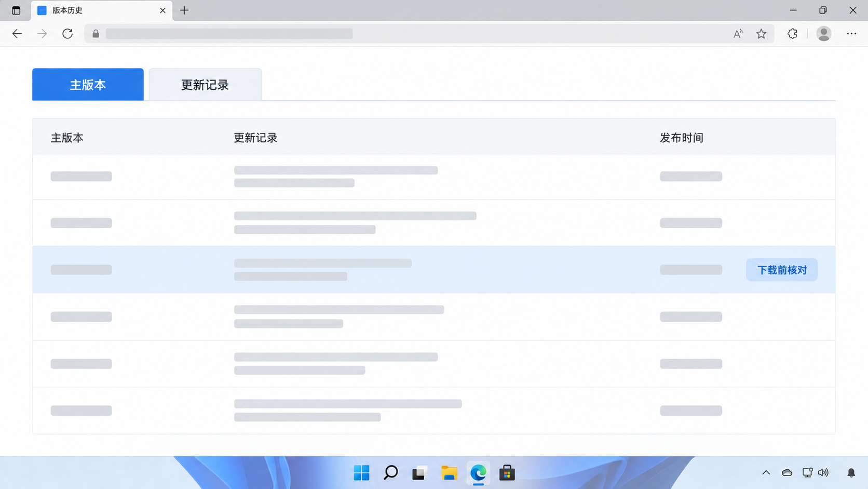Click the 下载前核对 button
Screen dimensions: 868x489
(782, 270)
